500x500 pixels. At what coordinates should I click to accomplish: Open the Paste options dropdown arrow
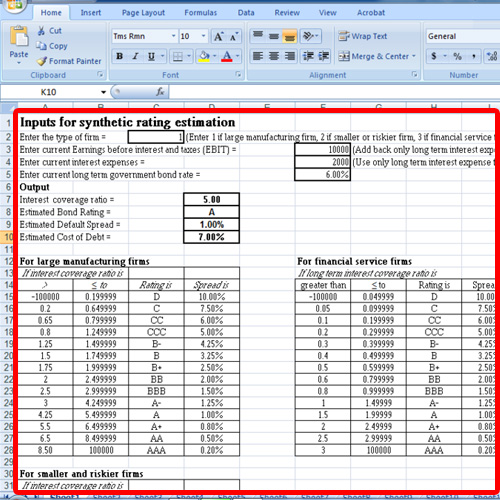pos(19,62)
